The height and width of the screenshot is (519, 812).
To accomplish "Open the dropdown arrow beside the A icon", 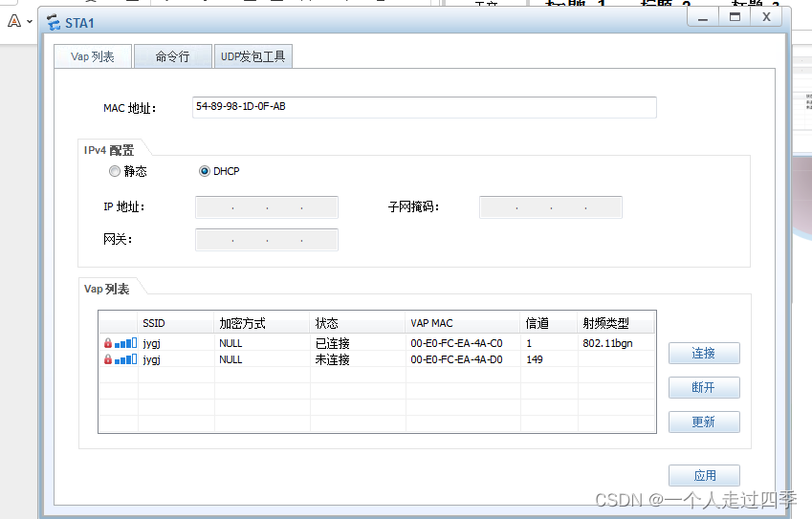I will (30, 22).
